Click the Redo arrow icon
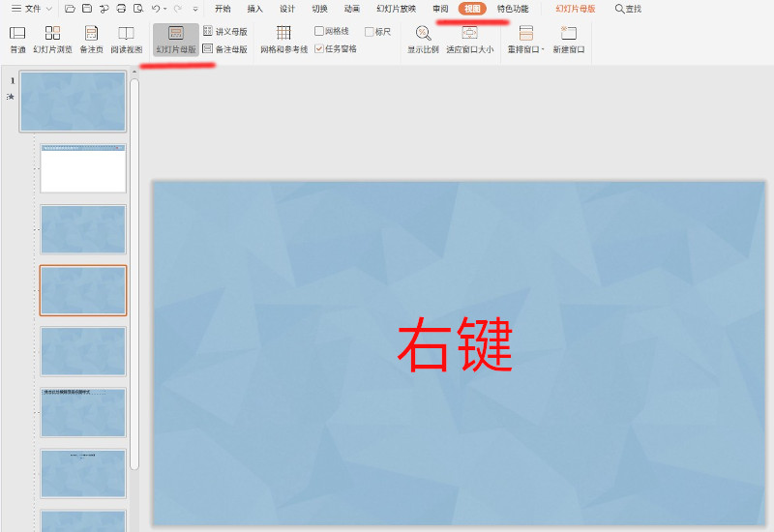Viewport: 774px width, 532px height. pos(178,9)
